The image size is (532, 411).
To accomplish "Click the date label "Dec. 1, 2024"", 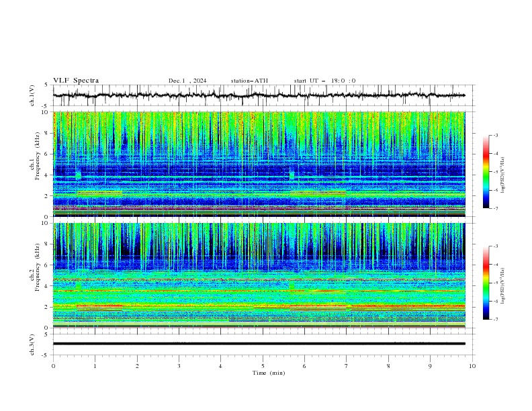I will pyautogui.click(x=187, y=81).
